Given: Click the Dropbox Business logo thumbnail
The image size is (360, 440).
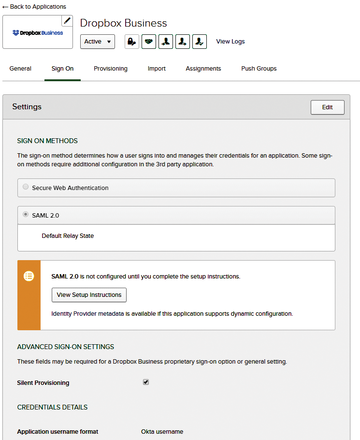Looking at the screenshot, I should pos(38,32).
